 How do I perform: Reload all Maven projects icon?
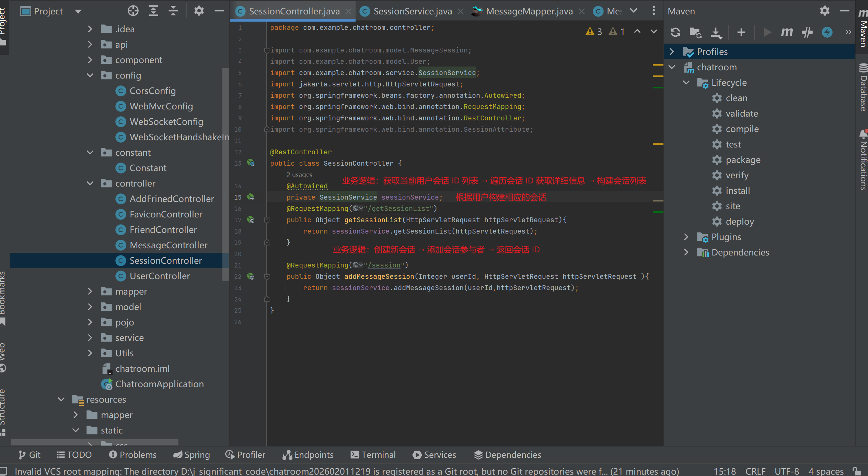click(675, 32)
